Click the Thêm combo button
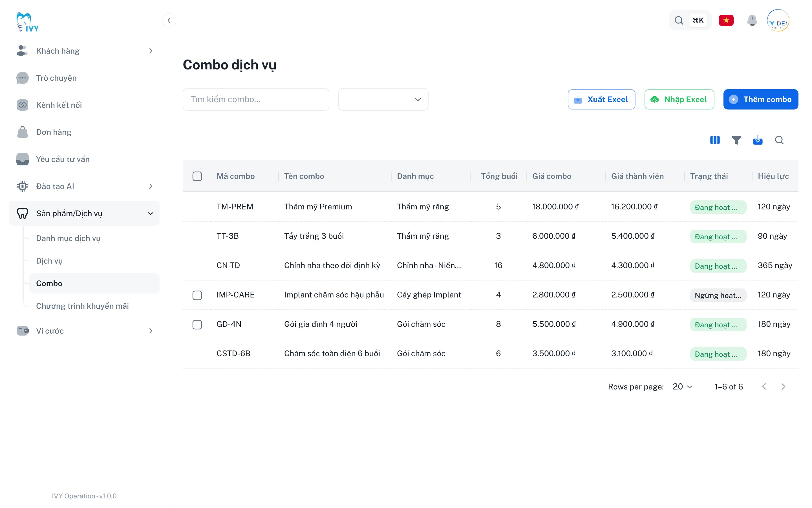The height and width of the screenshot is (508, 812). click(761, 99)
